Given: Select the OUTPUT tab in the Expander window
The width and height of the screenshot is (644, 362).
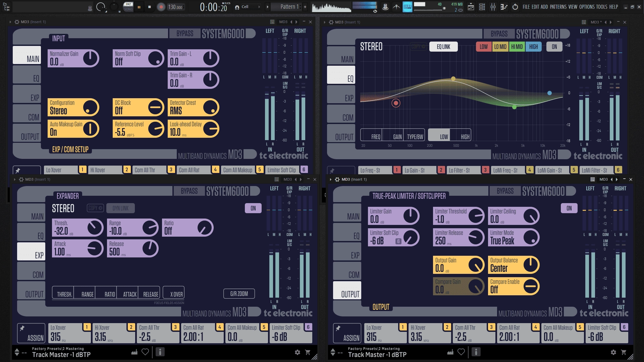Looking at the screenshot, I should click(31, 290).
